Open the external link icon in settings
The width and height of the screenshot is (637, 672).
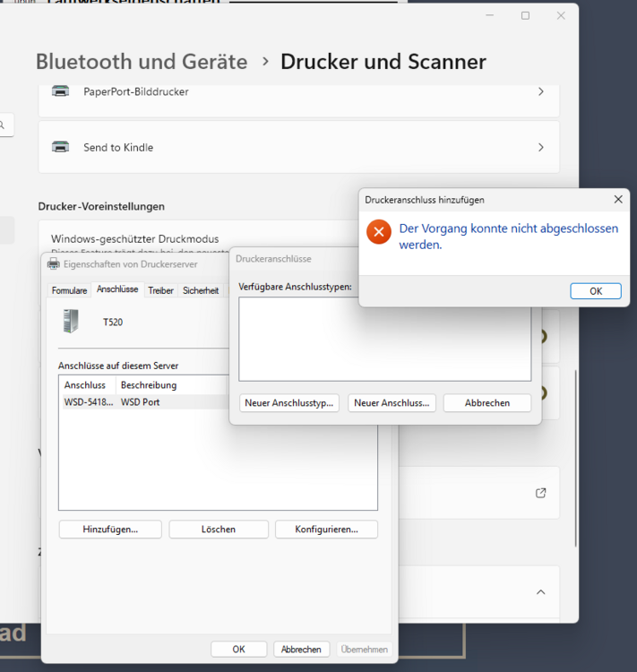point(540,493)
